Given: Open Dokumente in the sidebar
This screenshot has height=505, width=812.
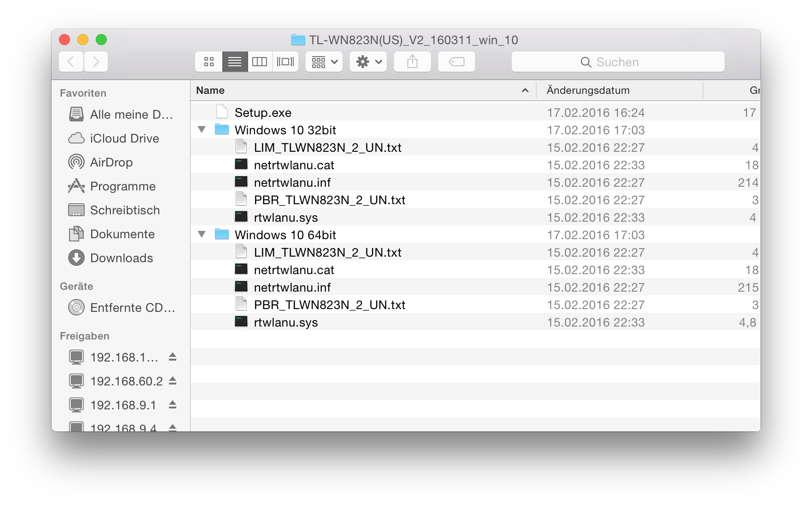Looking at the screenshot, I should [122, 234].
